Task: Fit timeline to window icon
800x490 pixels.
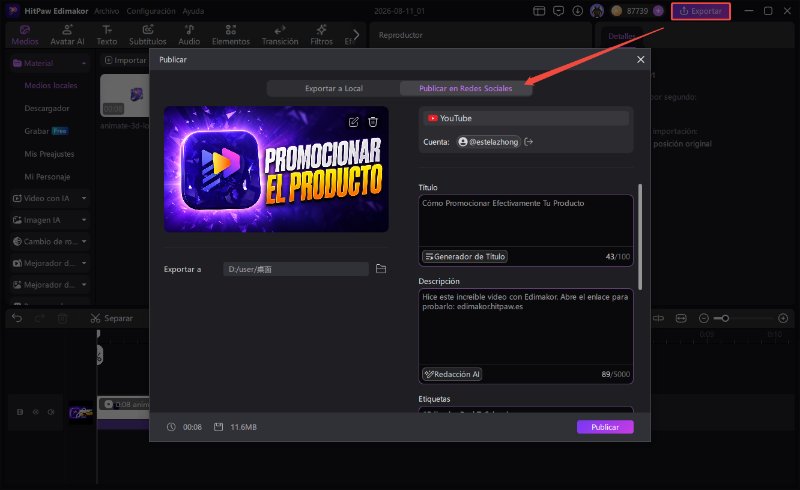Action: tap(681, 318)
